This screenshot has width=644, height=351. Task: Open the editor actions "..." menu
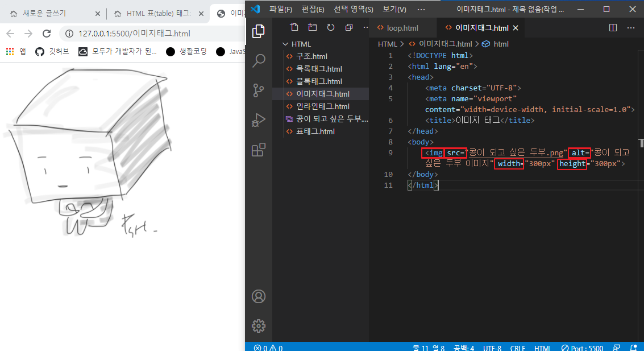coord(631,27)
